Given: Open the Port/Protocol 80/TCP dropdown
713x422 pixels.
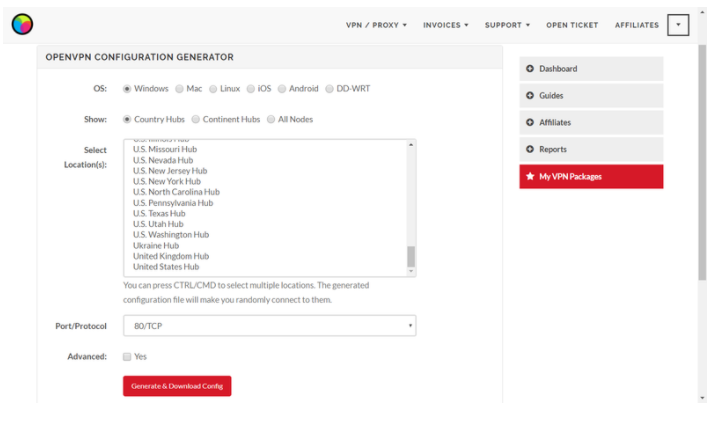Looking at the screenshot, I should (x=270, y=326).
